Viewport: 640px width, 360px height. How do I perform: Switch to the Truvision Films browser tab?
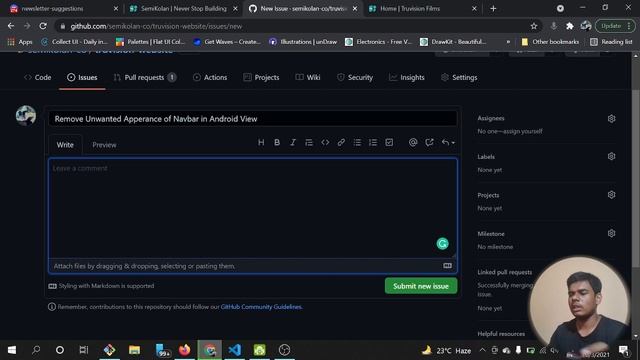tap(422, 9)
